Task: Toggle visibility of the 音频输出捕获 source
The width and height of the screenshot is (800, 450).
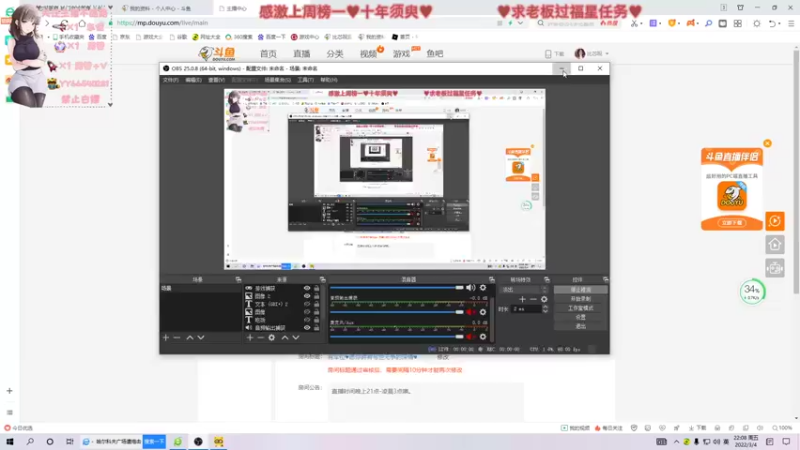Action: [307, 328]
